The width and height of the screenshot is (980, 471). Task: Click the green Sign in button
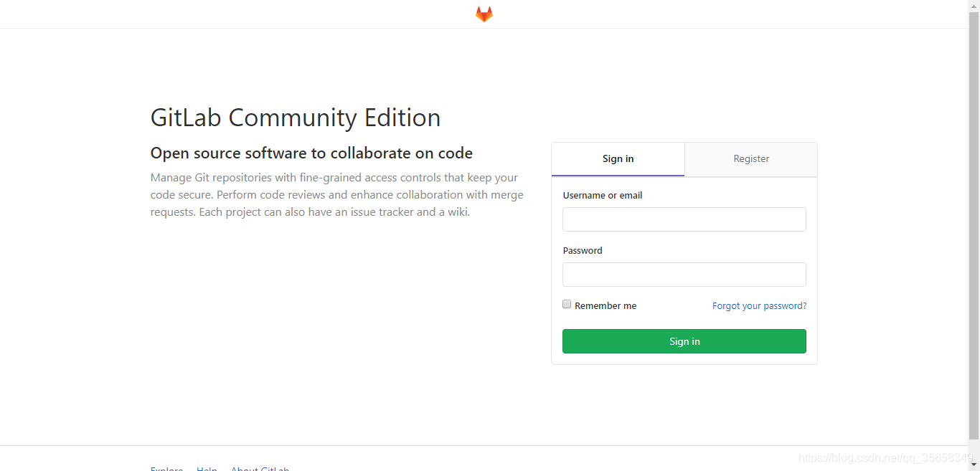point(684,341)
